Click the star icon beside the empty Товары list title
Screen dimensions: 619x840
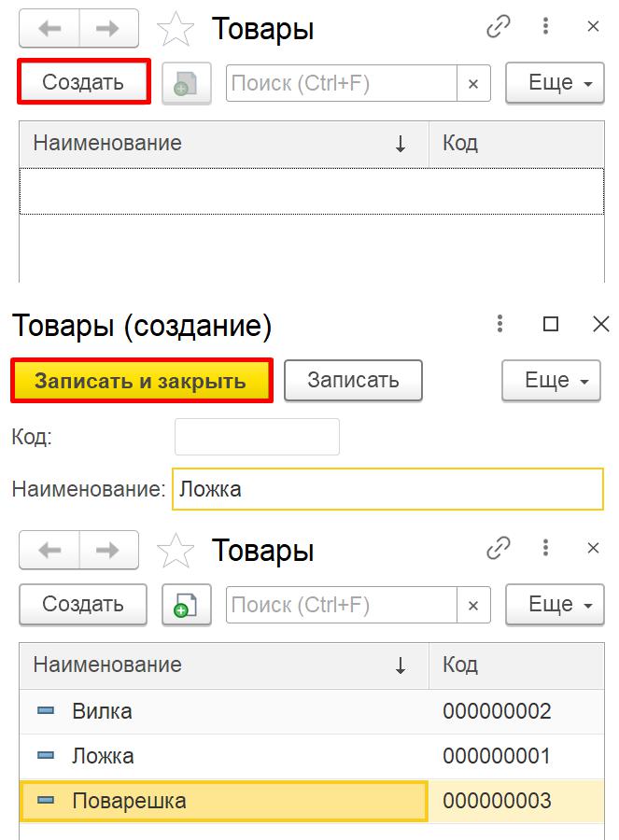[176, 29]
